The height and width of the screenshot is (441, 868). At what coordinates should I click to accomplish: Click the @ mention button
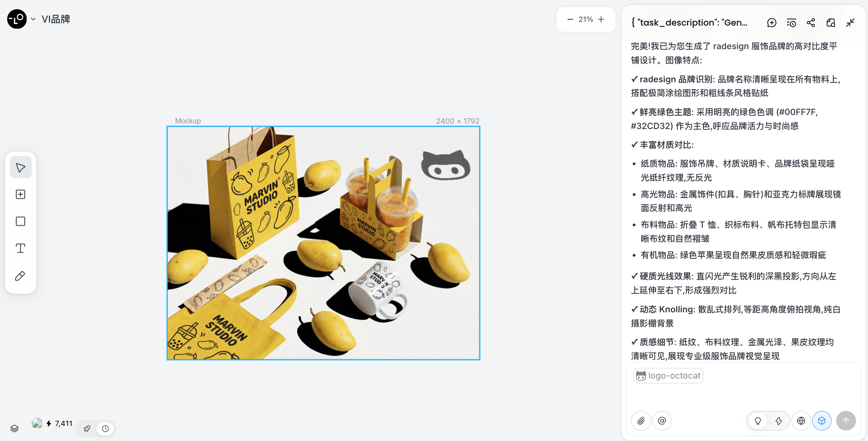pyautogui.click(x=662, y=421)
